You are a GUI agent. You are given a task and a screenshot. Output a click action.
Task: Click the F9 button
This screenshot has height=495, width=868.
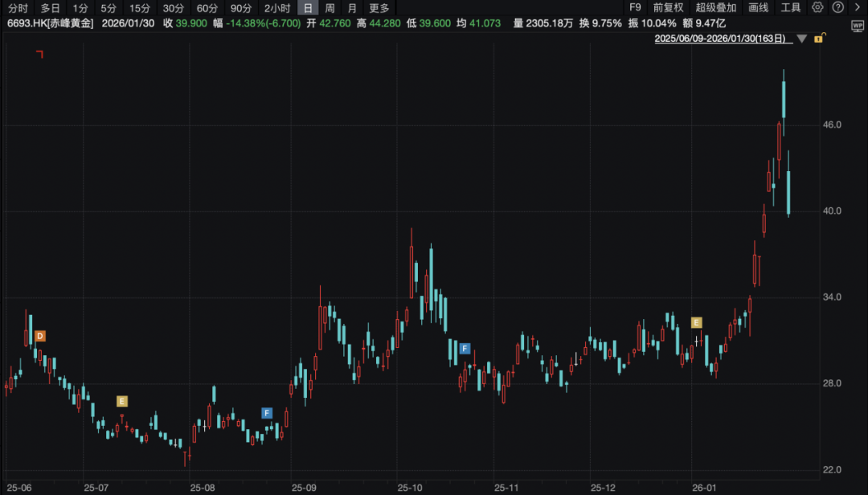click(635, 8)
